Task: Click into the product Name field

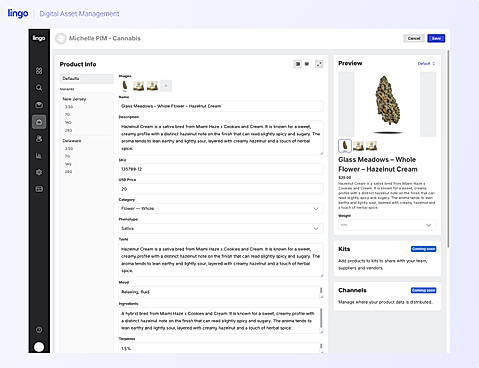Action: (220, 106)
